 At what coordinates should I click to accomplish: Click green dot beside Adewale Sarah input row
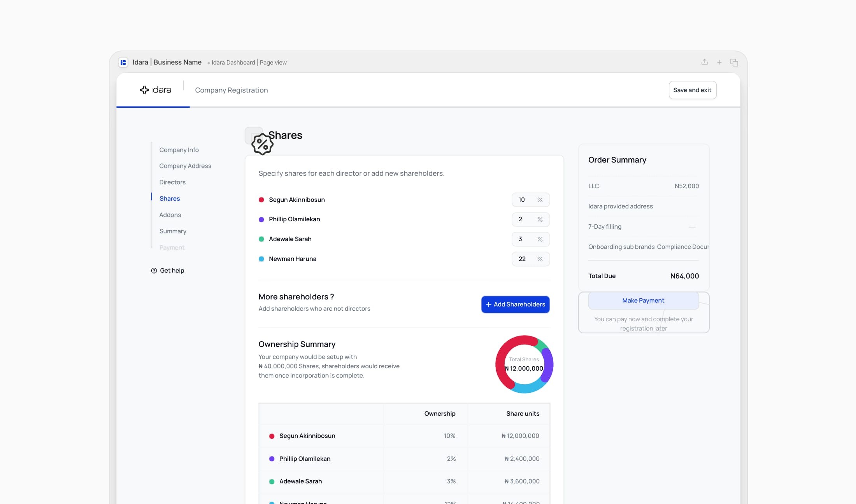261,239
